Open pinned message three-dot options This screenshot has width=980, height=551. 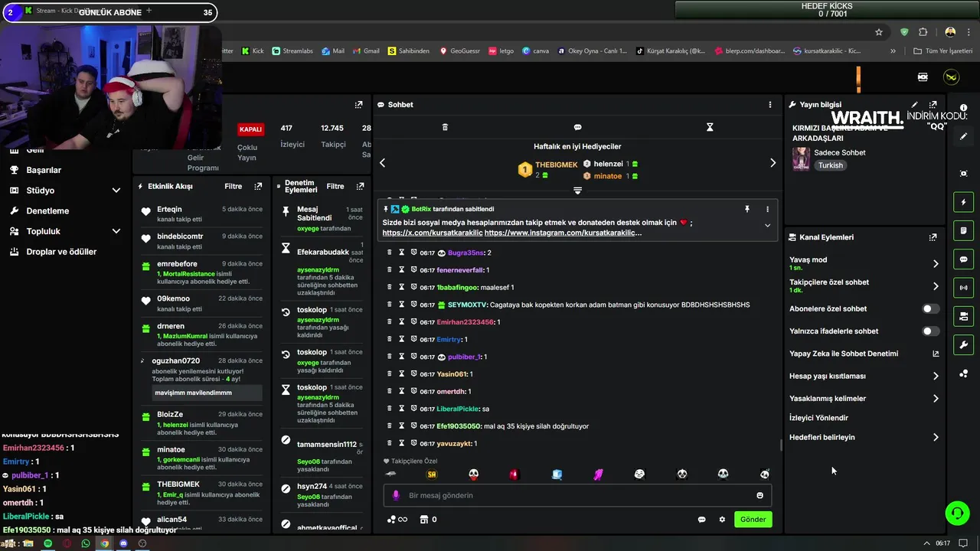(767, 209)
